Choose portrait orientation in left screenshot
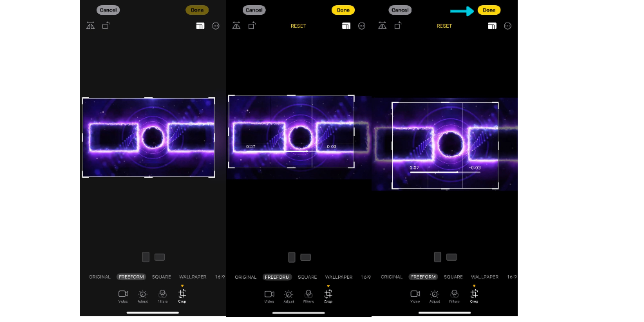644x322 pixels. [x=146, y=257]
